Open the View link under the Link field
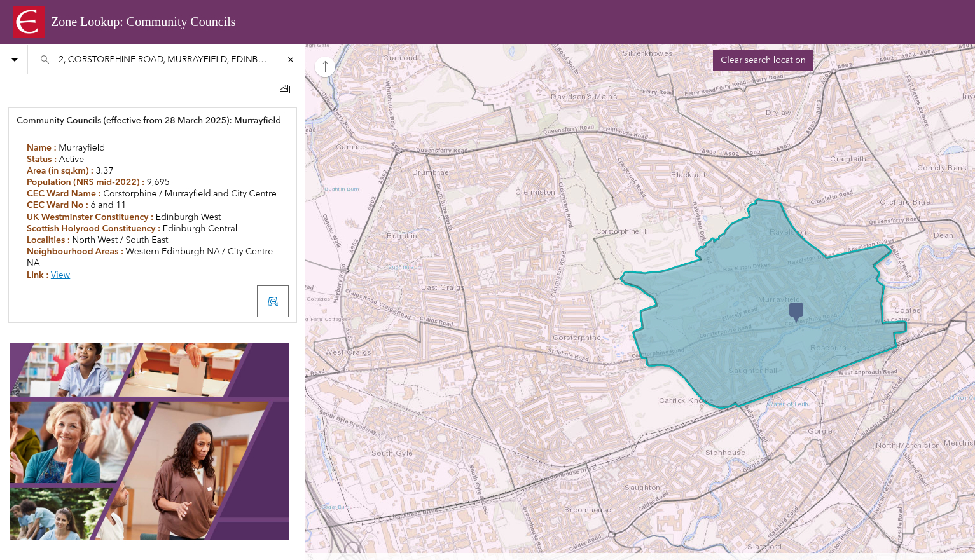975x560 pixels. pos(60,275)
